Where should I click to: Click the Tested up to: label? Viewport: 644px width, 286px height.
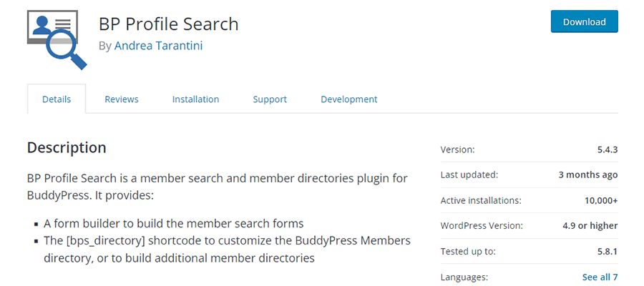click(x=468, y=251)
